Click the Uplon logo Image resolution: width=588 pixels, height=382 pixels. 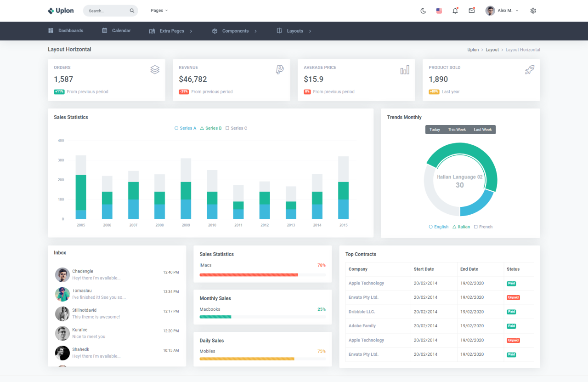[61, 11]
